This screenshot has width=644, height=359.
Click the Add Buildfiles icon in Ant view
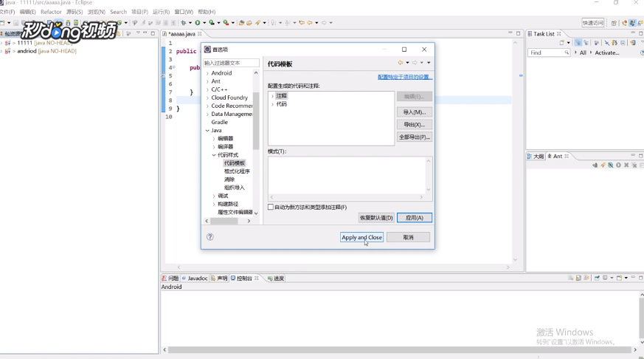point(595,165)
